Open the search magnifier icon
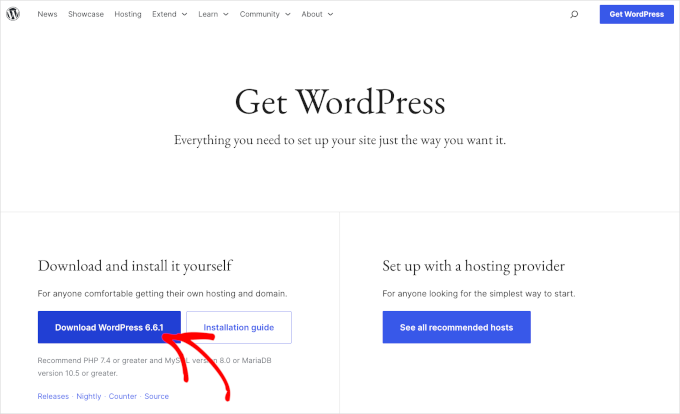 point(574,15)
